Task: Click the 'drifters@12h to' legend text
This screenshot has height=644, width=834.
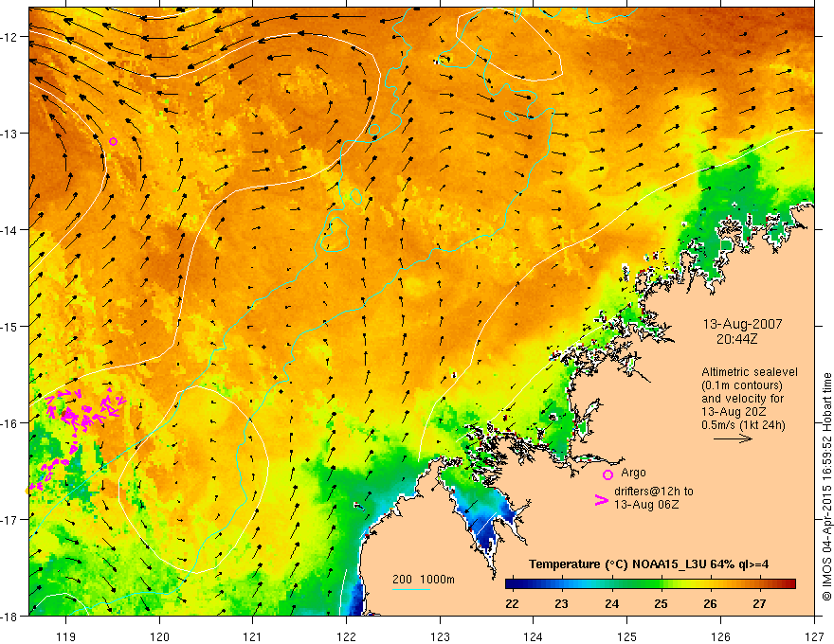Action: pyautogui.click(x=654, y=491)
